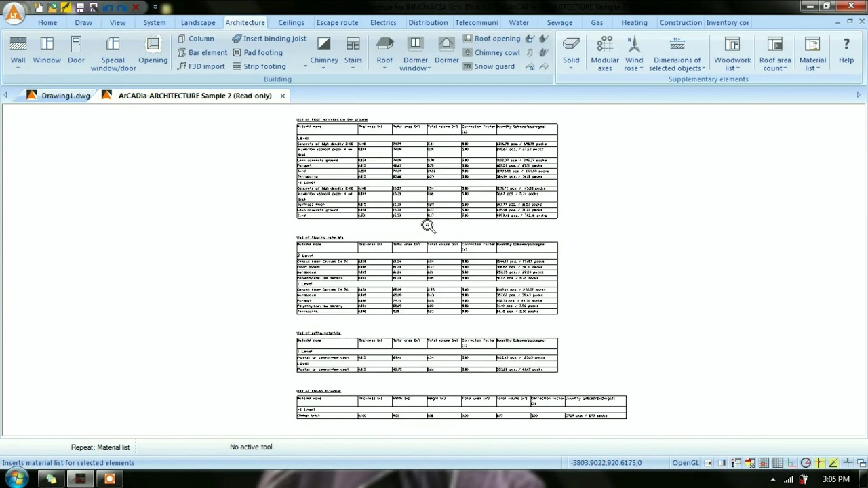This screenshot has height=488, width=868.
Task: Select the Opening tool
Action: pos(153,52)
